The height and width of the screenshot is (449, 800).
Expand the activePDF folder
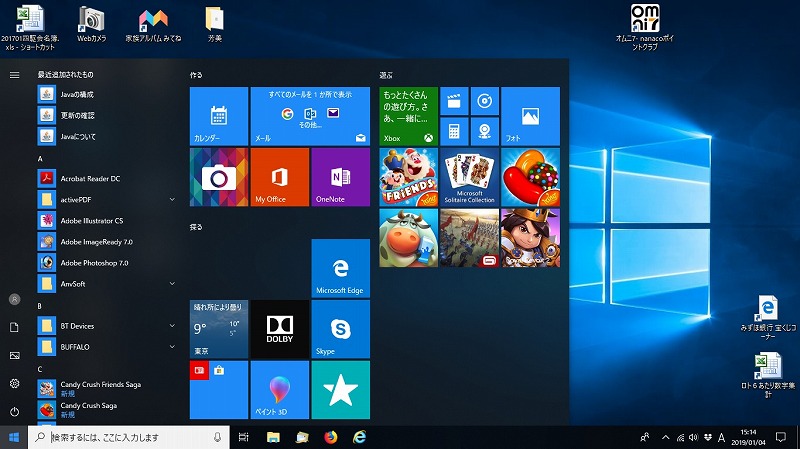(107, 199)
